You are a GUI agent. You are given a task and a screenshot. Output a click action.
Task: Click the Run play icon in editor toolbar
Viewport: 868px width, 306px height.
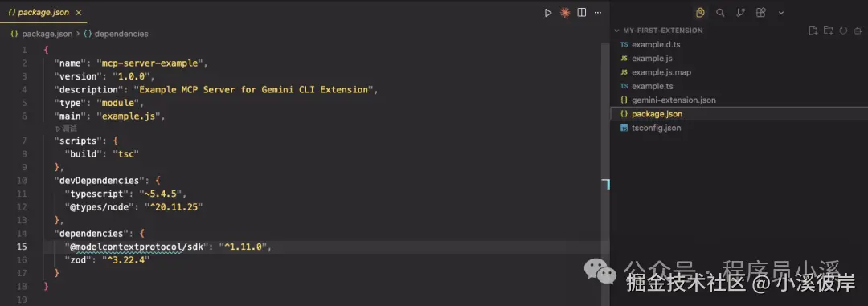[548, 13]
